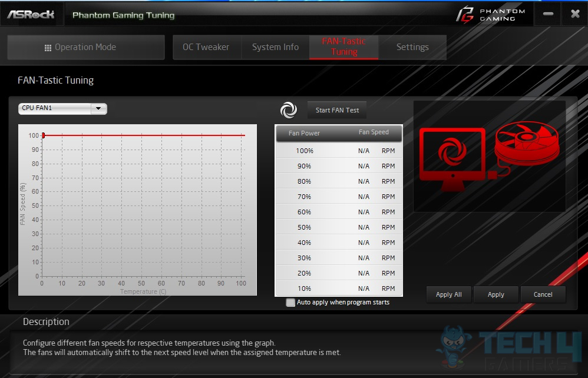Switch to the OC Tweaker tab

206,47
